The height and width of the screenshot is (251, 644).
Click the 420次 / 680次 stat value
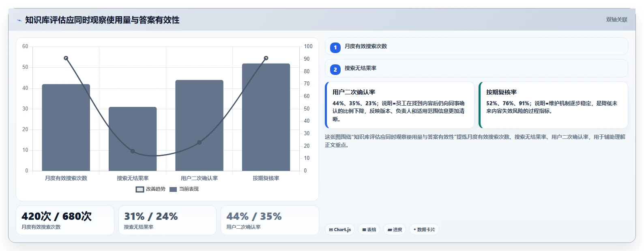(56, 217)
